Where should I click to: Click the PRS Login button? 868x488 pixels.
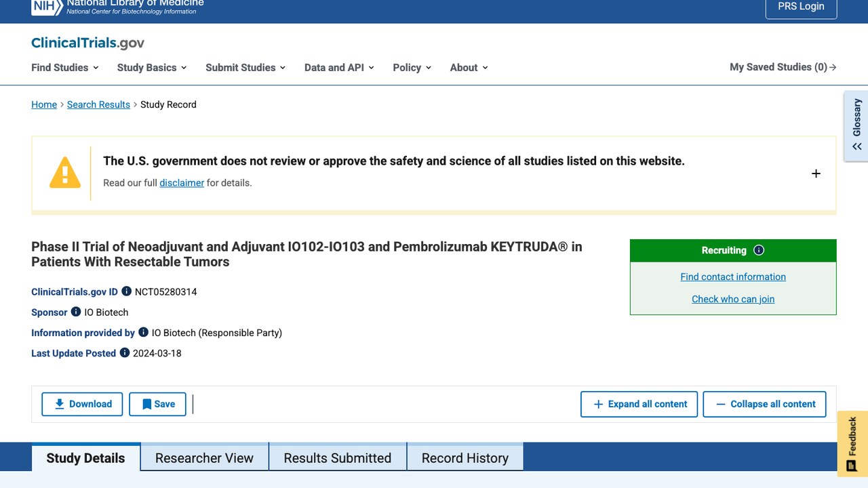[801, 6]
